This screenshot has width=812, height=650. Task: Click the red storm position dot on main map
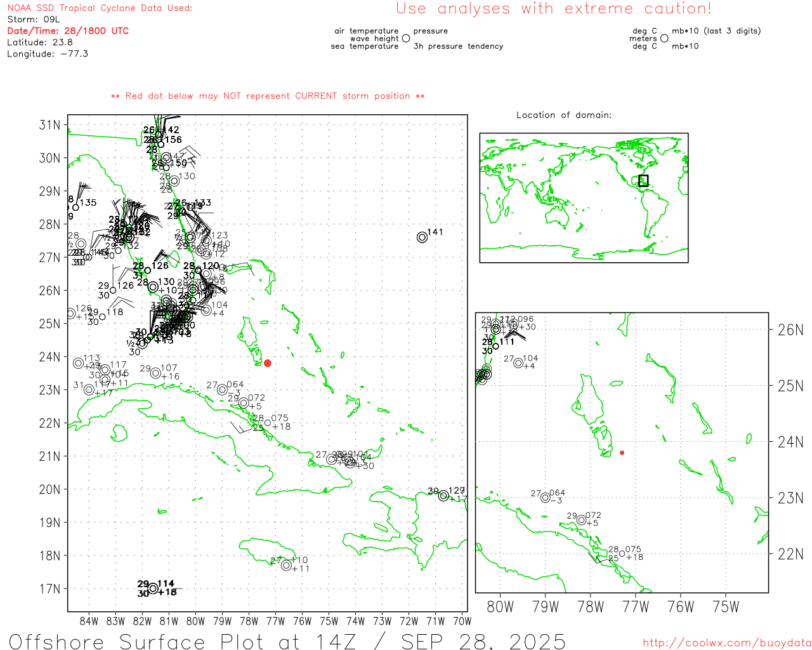pos(268,363)
